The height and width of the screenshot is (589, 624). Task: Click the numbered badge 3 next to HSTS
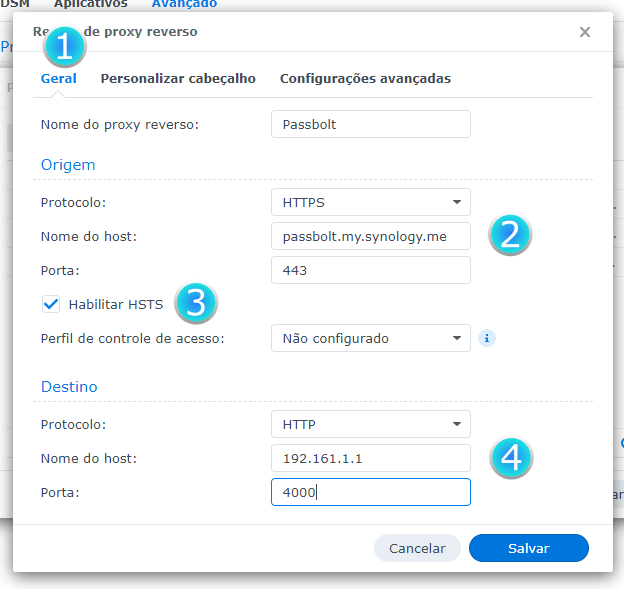[196, 302]
